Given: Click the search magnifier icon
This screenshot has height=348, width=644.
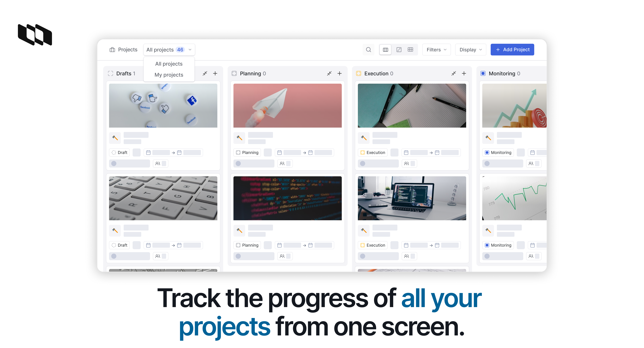Looking at the screenshot, I should tap(368, 50).
